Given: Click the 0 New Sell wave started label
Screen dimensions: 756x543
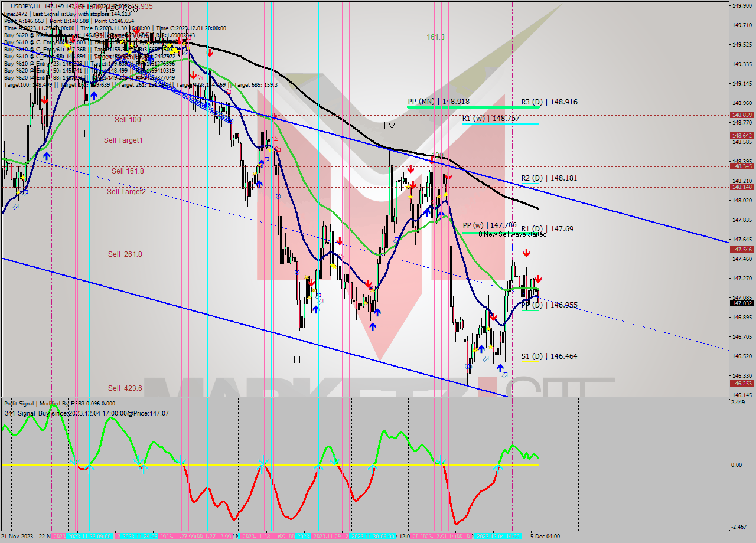Looking at the screenshot, I should (x=513, y=234).
